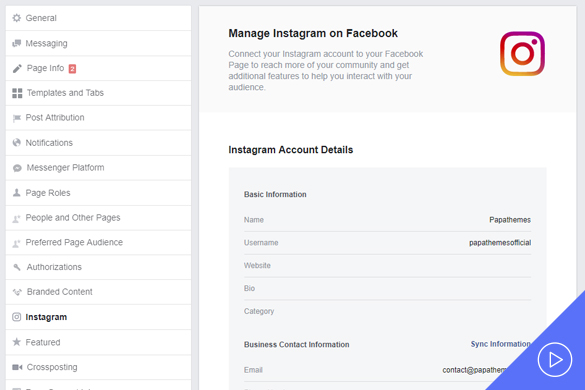This screenshot has width=585, height=390.
Task: Click the Templates and Tabs grid icon
Action: 17,93
